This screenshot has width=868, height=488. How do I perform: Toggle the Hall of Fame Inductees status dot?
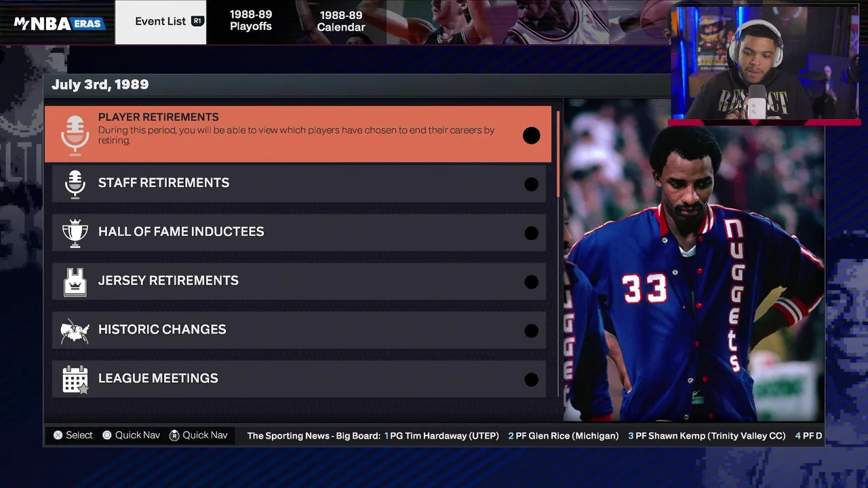pyautogui.click(x=532, y=233)
